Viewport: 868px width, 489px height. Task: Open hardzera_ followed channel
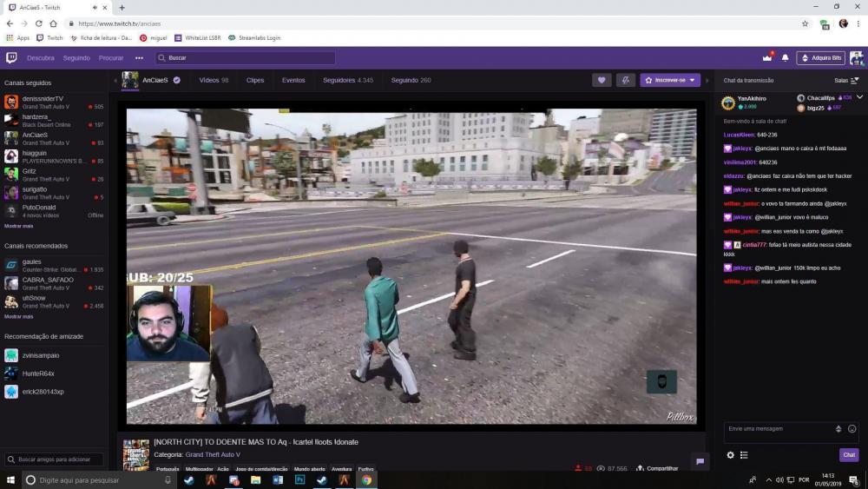pos(54,121)
